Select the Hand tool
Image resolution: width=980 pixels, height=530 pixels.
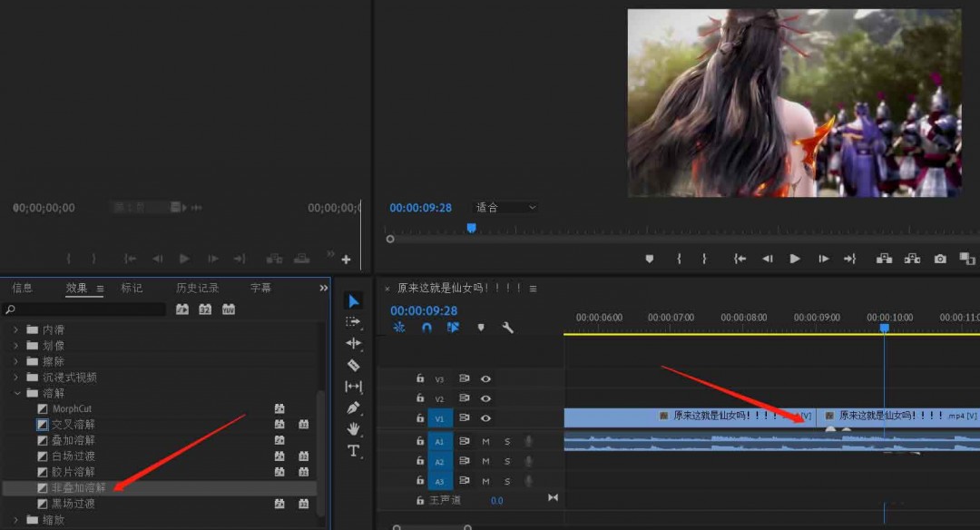[353, 429]
